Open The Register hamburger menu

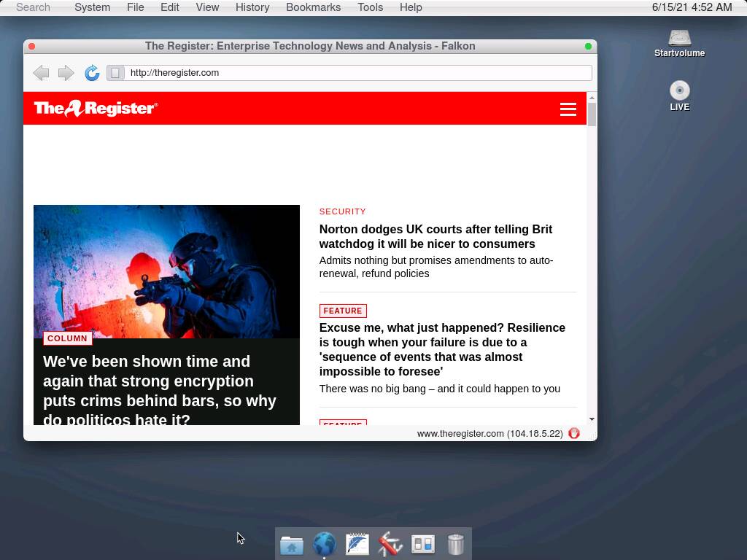click(568, 109)
